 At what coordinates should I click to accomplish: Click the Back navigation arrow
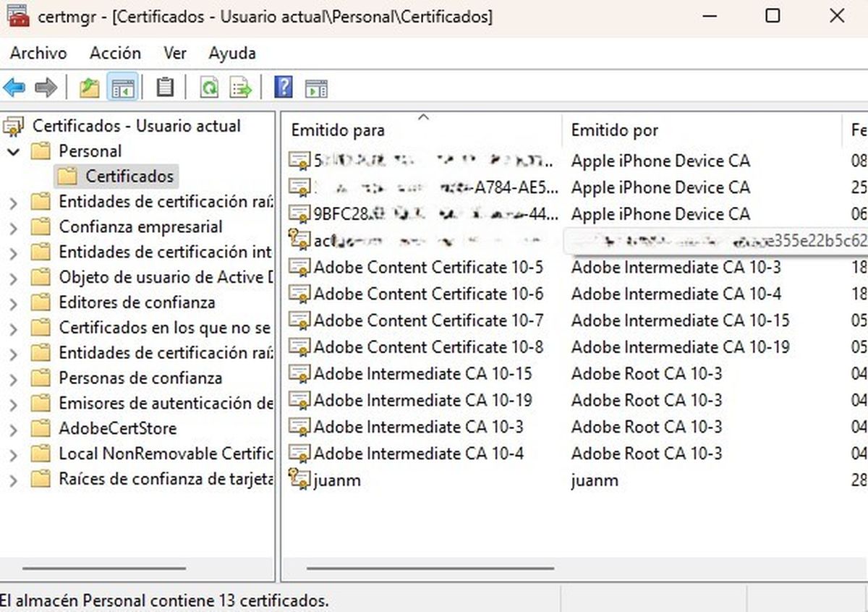click(x=13, y=88)
